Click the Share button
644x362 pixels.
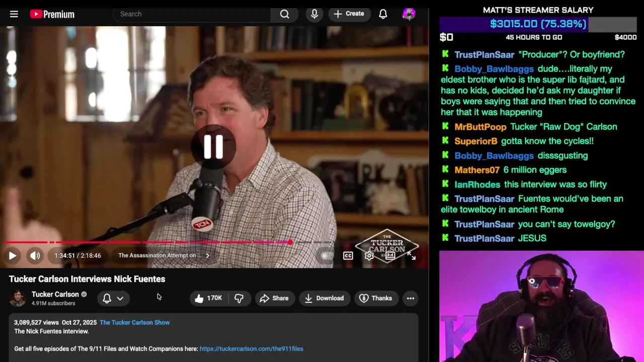pyautogui.click(x=274, y=298)
